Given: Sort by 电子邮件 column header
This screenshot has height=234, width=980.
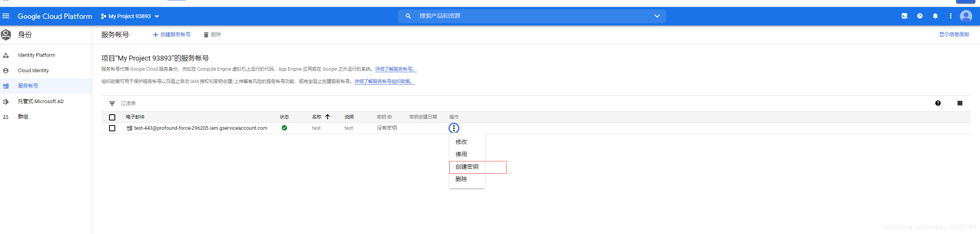Looking at the screenshot, I should (x=135, y=117).
